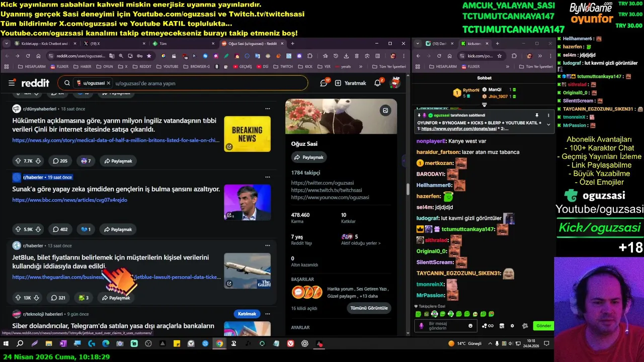Collapse the Kick chat leaderboard arrow
Screen dimensions: 644x362
click(484, 105)
